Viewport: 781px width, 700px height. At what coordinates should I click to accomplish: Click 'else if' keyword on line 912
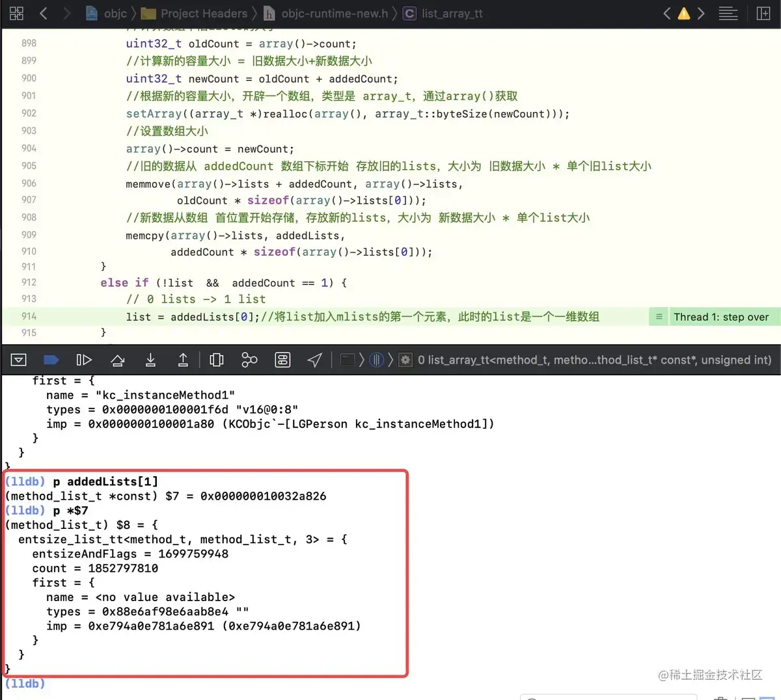click(x=124, y=282)
